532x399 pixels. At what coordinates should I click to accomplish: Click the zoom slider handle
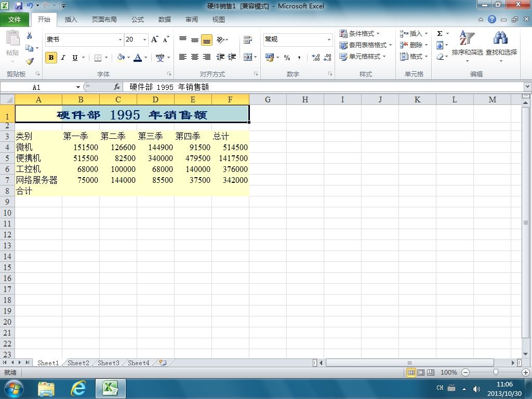click(496, 373)
